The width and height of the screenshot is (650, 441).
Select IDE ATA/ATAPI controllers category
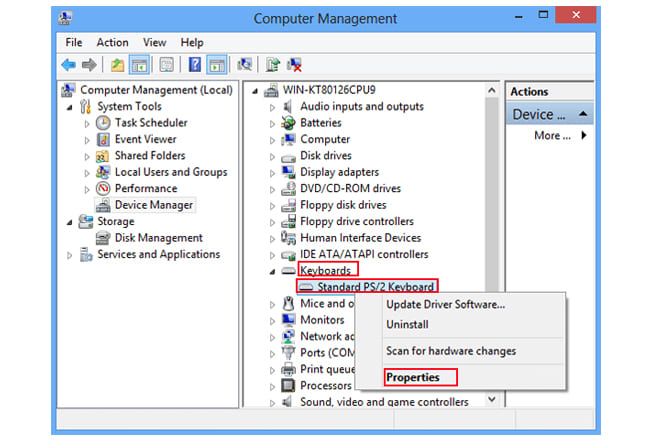[364, 254]
